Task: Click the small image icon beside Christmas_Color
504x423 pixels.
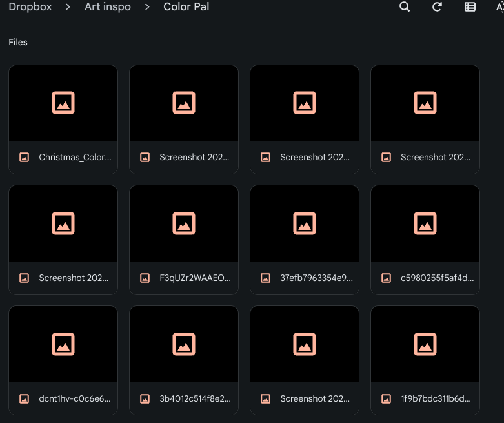Action: (25, 157)
